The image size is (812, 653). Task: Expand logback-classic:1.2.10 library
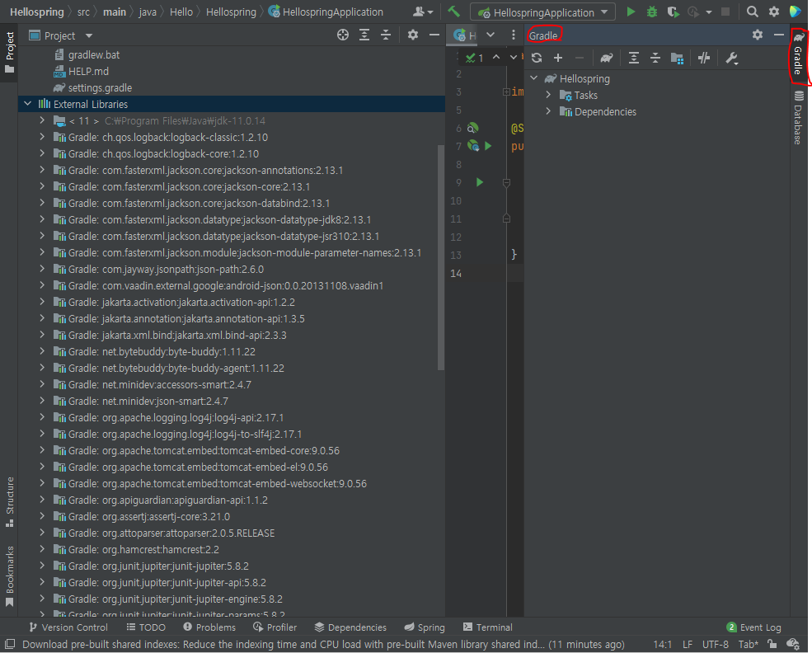tap(42, 137)
